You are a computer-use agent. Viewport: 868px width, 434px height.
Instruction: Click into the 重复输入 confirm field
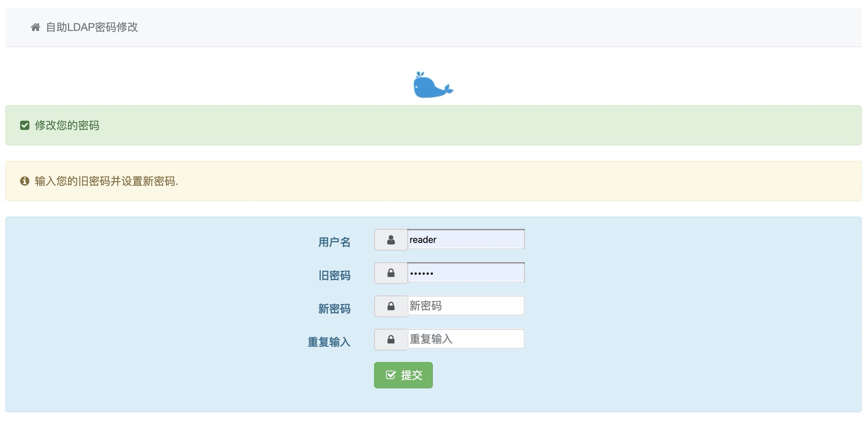tap(466, 339)
